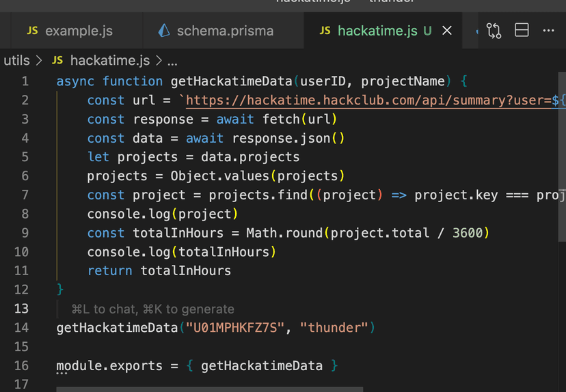Viewport: 566px width, 392px height.
Task: Switch to the example.js tab
Action: tap(78, 31)
